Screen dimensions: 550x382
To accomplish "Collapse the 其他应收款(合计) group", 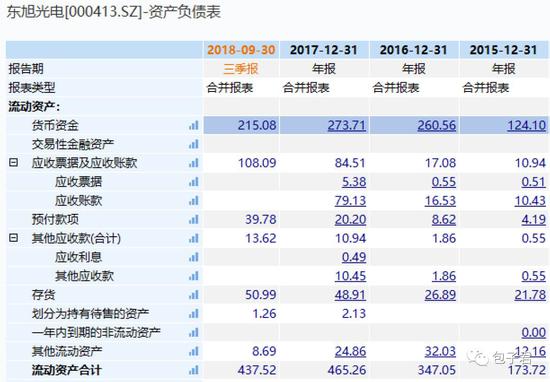I will pyautogui.click(x=13, y=238).
